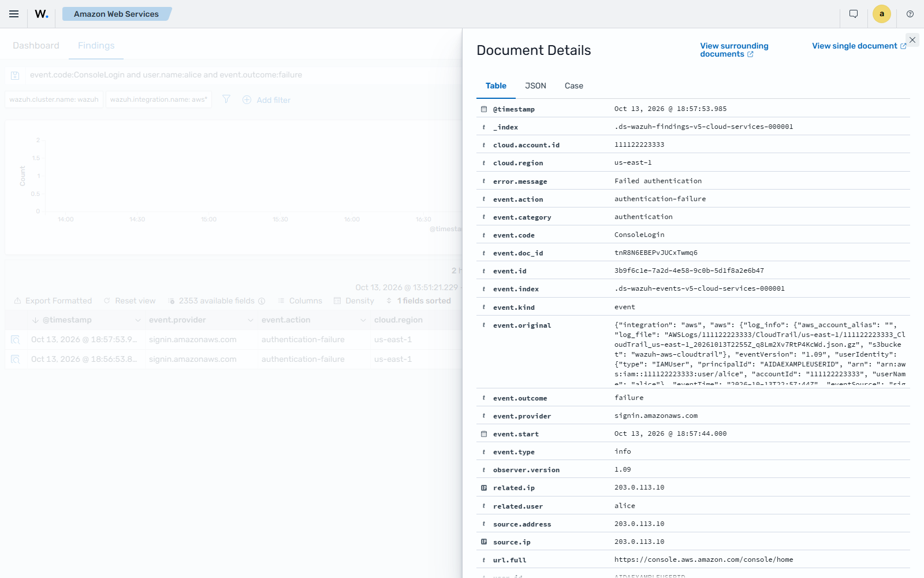Viewport: 924px width, 578px height.
Task: Open the Density options
Action: (354, 301)
